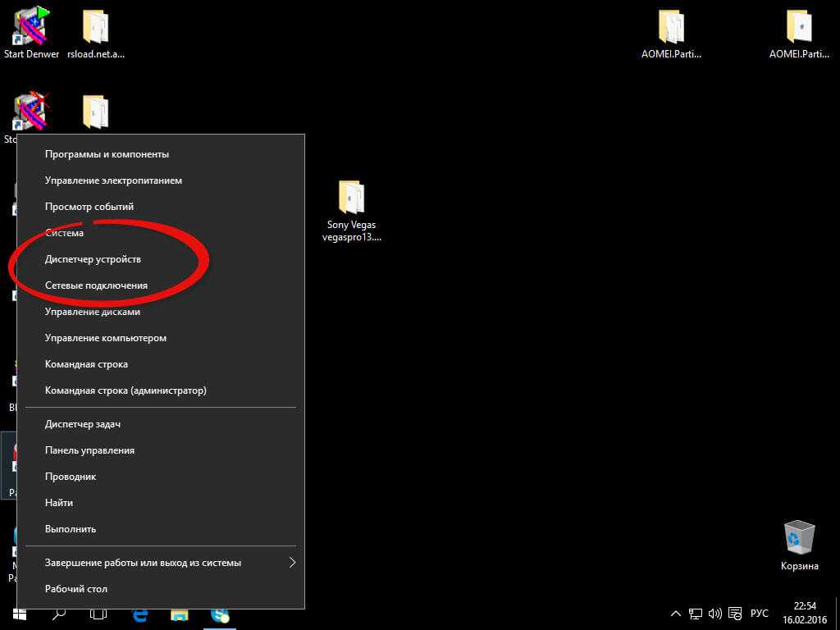Switch input language via РУС indicator
The image size is (840, 630).
coord(760,614)
